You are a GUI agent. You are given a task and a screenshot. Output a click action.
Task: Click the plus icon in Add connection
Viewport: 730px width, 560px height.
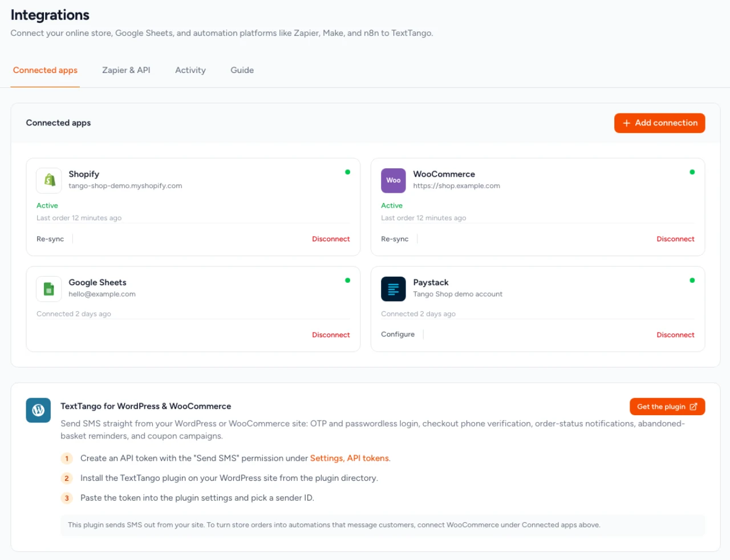click(x=626, y=123)
